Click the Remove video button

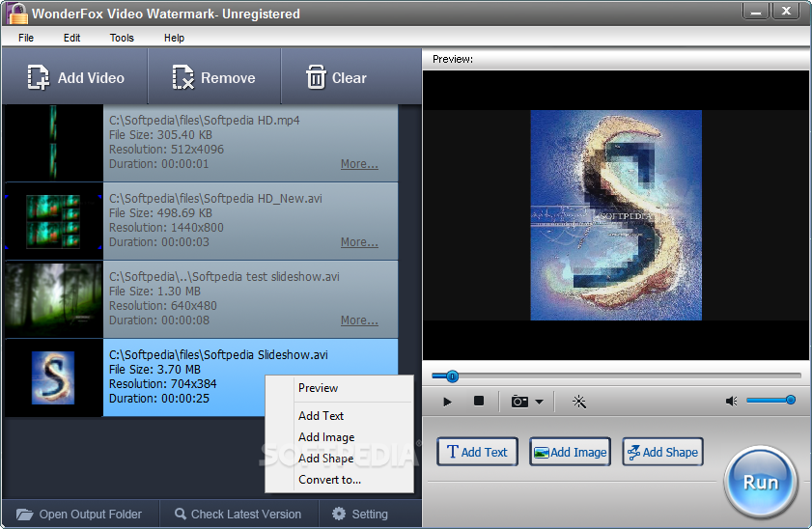pos(214,77)
